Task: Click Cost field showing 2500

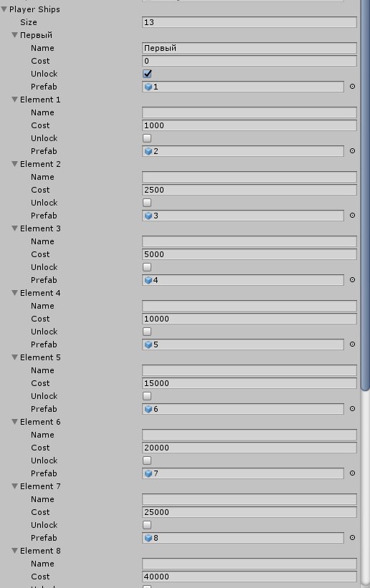Action: [250, 190]
